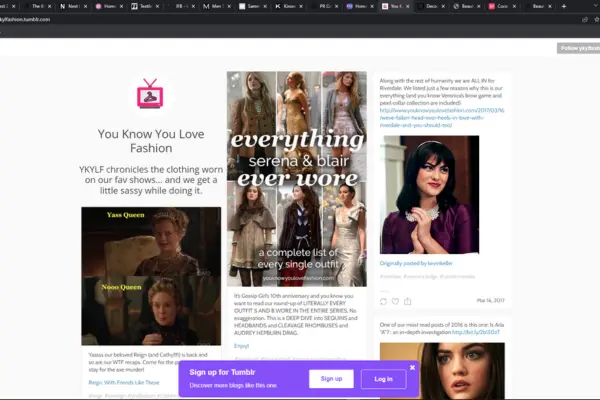Close the "Textil" browser tab
This screenshot has height=400, width=600.
(x=158, y=7)
